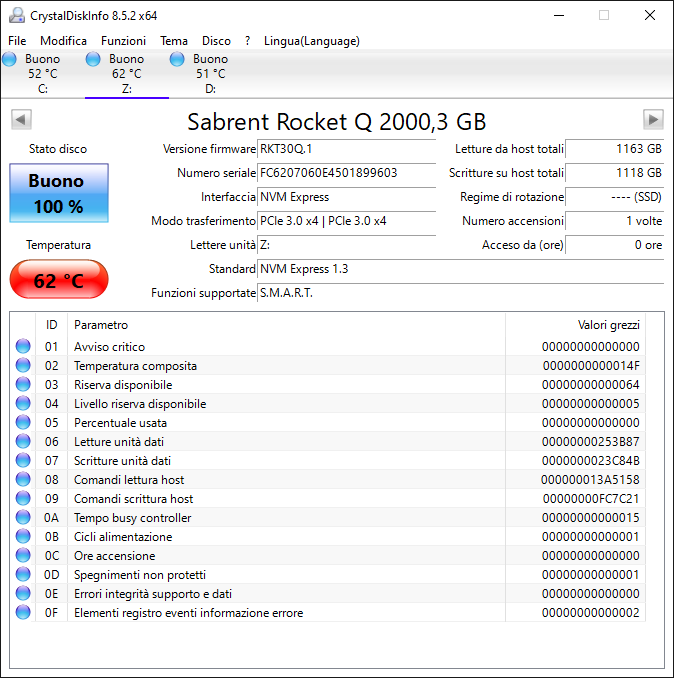Click status orb for Elementi registro eventi row
The height and width of the screenshot is (678, 674).
click(23, 613)
